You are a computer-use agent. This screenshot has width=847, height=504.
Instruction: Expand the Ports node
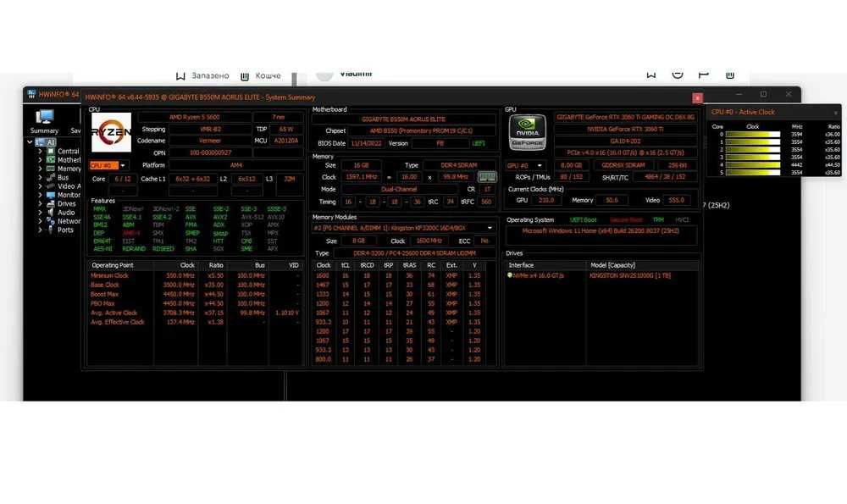coord(40,230)
